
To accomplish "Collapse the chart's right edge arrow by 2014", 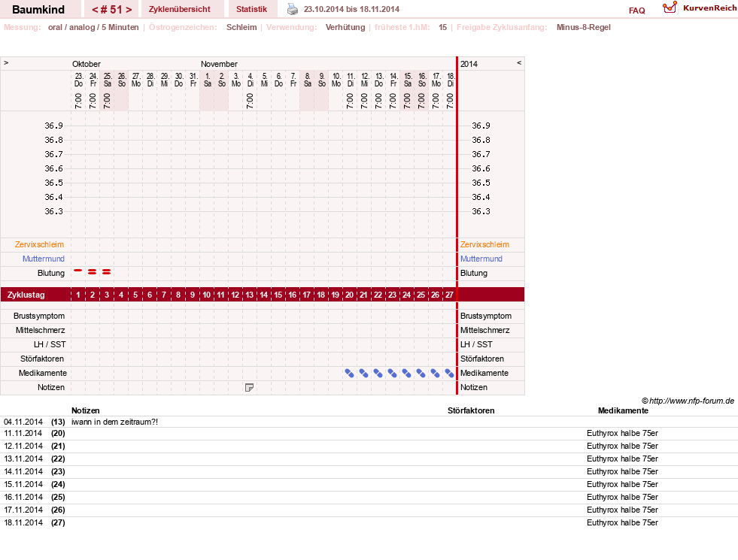I will pyautogui.click(x=519, y=62).
